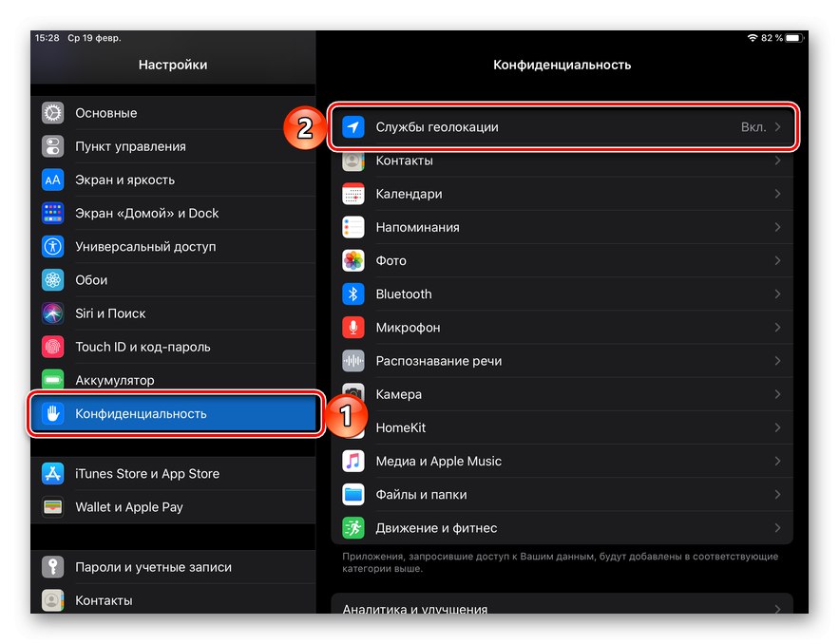The width and height of the screenshot is (839, 644).
Task: Tap the Calendar icon
Action: [x=353, y=194]
